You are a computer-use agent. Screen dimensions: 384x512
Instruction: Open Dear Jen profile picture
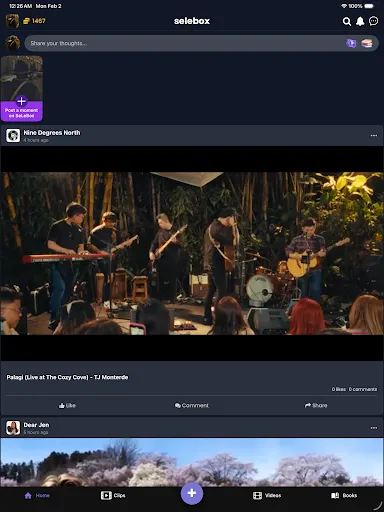click(x=13, y=428)
